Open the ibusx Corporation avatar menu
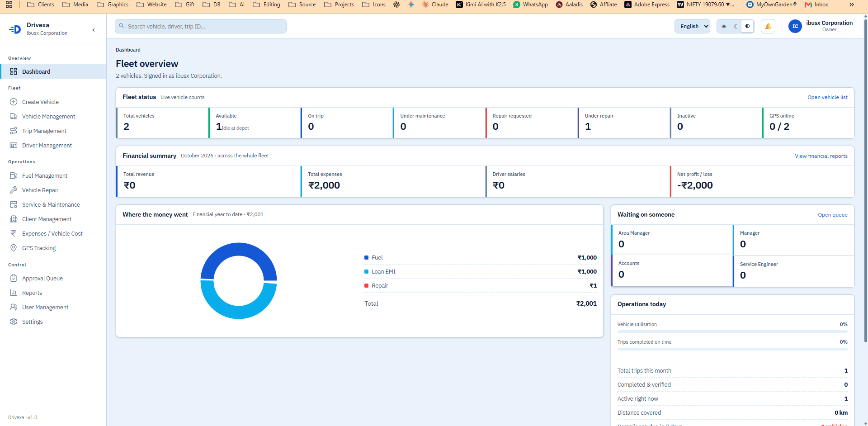The image size is (868, 426). point(795,26)
